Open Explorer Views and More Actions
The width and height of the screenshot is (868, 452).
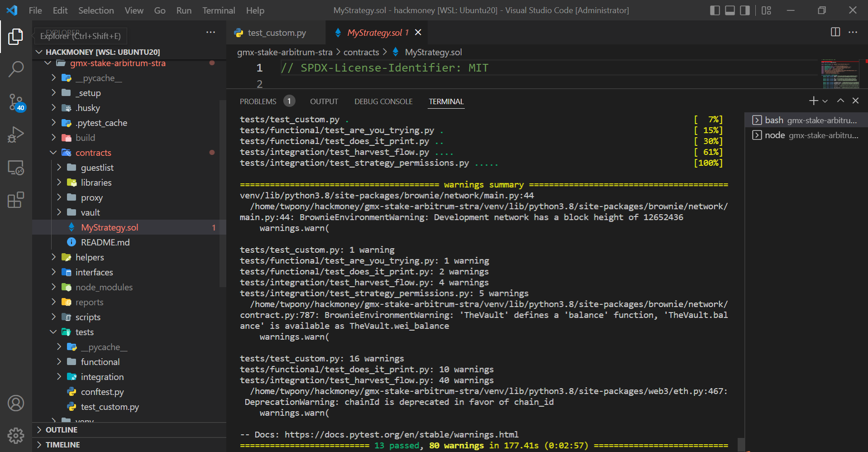[x=210, y=32]
